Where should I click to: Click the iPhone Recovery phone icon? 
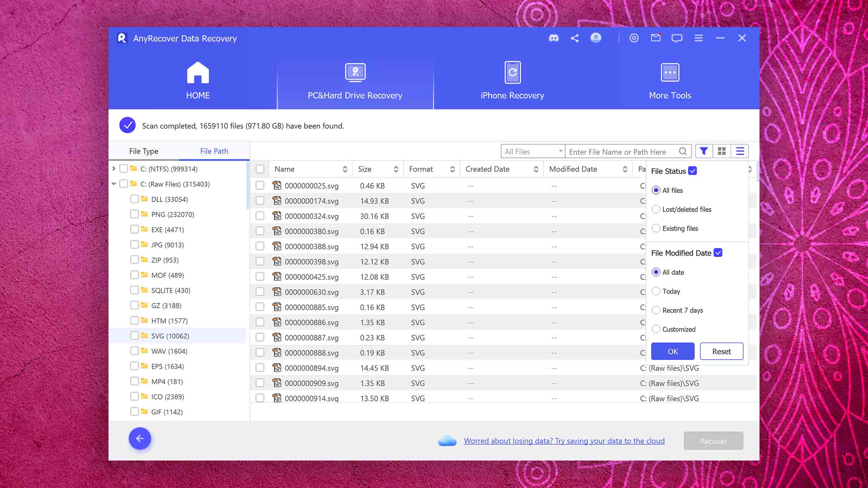[512, 72]
